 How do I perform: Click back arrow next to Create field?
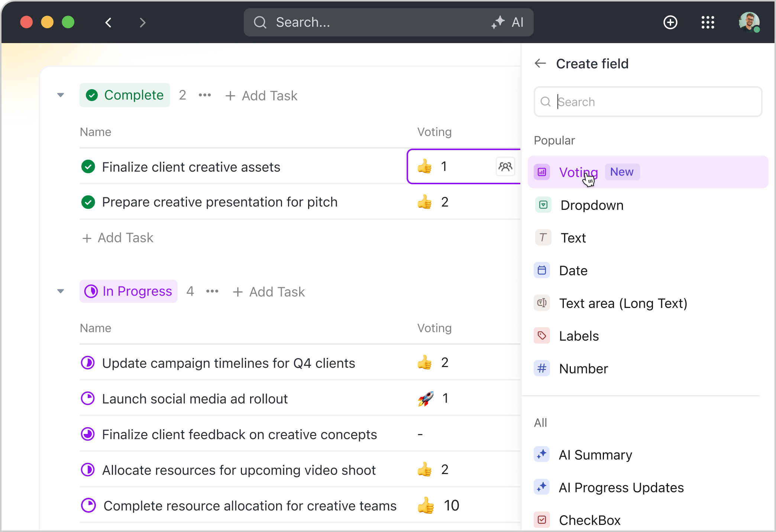click(540, 64)
